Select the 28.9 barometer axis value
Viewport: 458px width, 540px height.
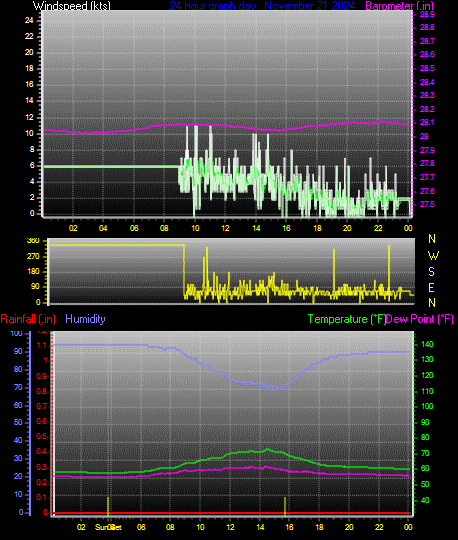pyautogui.click(x=427, y=14)
